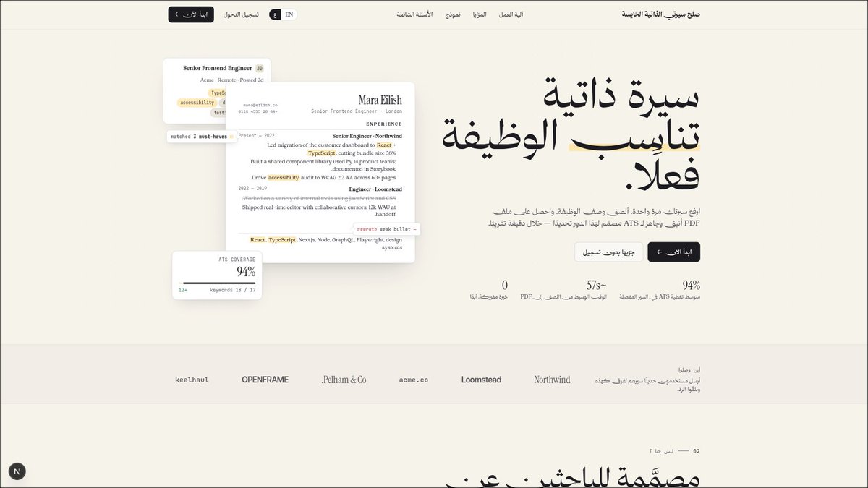The image size is (868, 488).
Task: Click the rewrote weak bullet chip
Action: coord(386,229)
